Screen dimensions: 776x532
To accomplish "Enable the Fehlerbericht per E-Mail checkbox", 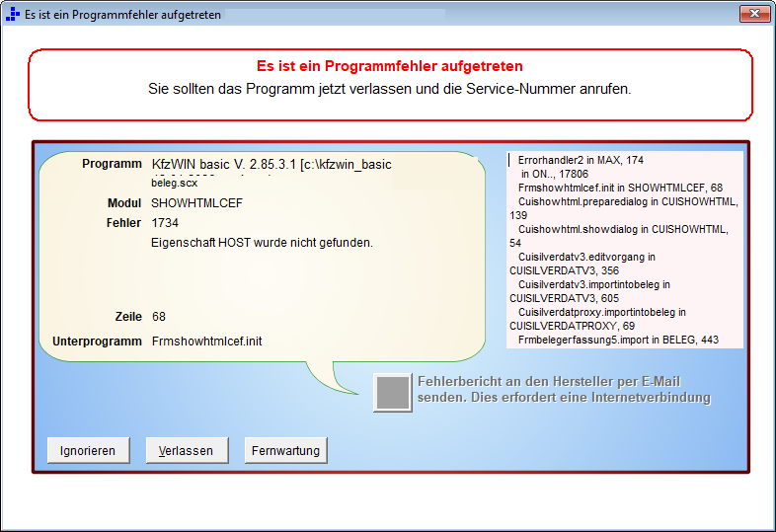I will (x=393, y=393).
